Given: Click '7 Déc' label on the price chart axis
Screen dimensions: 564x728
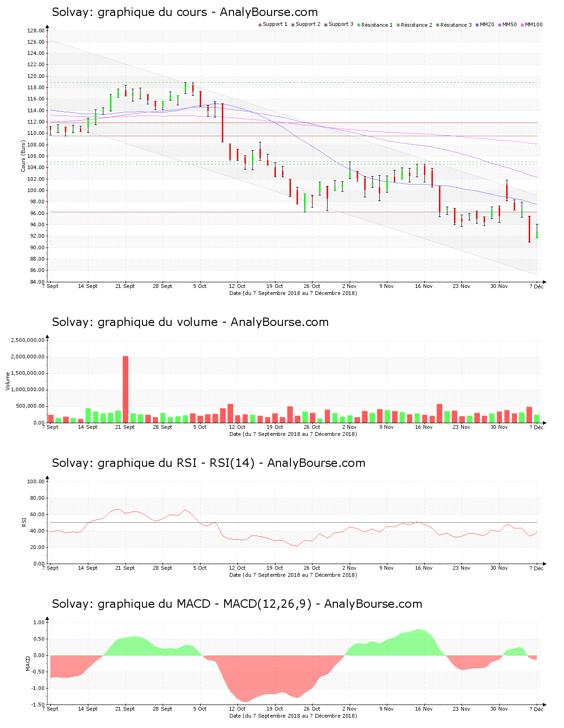Looking at the screenshot, I should pyautogui.click(x=536, y=286).
